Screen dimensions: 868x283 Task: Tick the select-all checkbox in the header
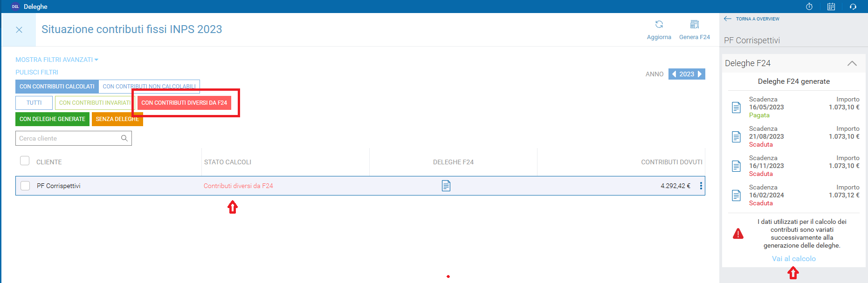25,161
